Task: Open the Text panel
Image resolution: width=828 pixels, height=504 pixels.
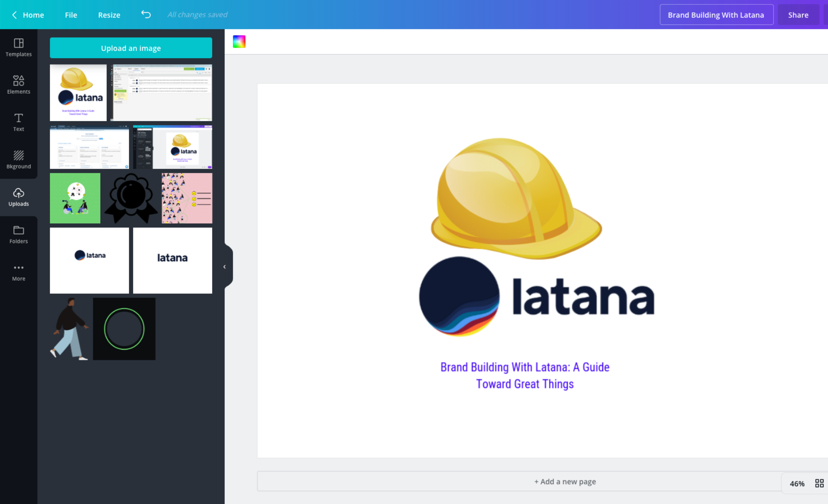Action: pyautogui.click(x=18, y=122)
